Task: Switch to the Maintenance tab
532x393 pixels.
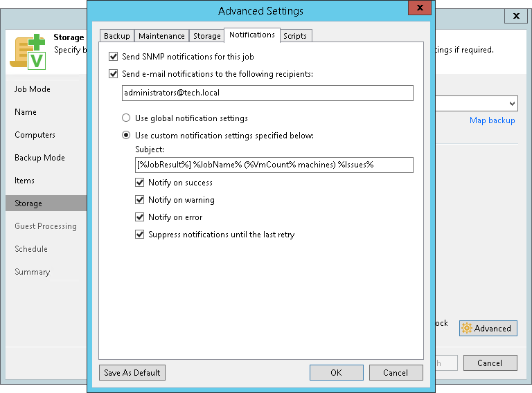Action: (x=161, y=36)
